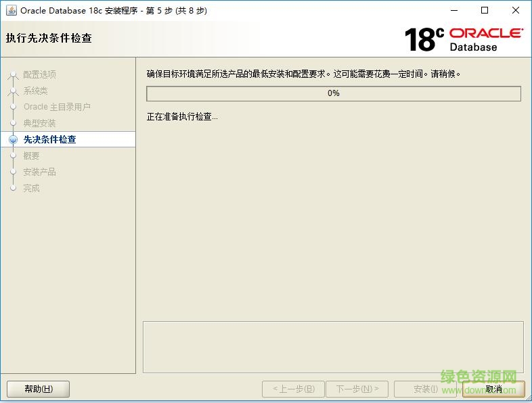Select the Oracle 主目录用户 step
Screen dimensions: 532x403
point(57,107)
